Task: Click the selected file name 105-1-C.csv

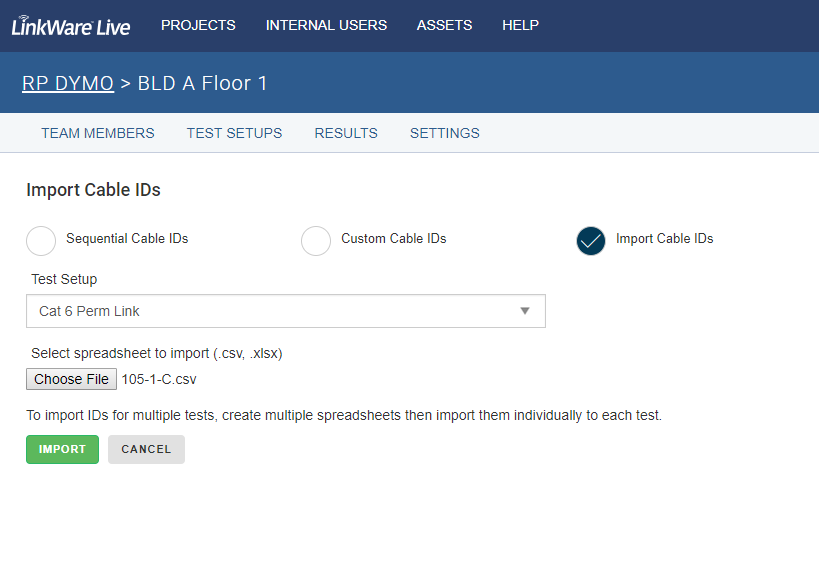Action: click(159, 379)
